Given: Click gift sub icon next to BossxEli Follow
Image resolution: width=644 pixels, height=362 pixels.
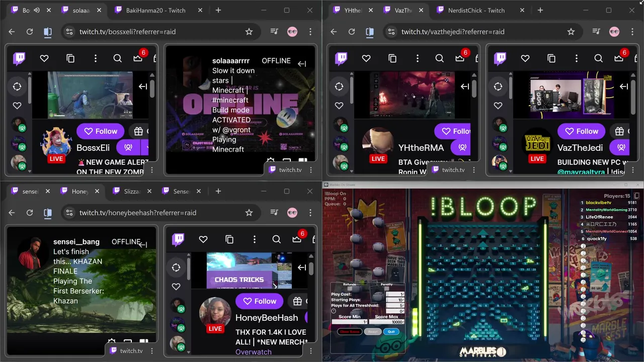Looking at the screenshot, I should click(x=139, y=131).
